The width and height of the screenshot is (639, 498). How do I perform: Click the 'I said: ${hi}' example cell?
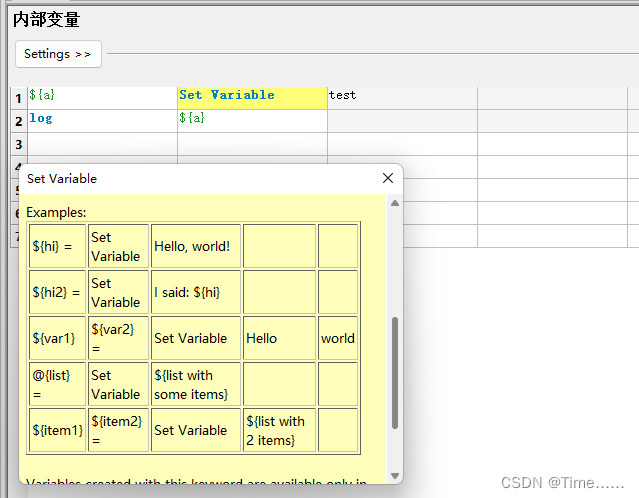196,292
